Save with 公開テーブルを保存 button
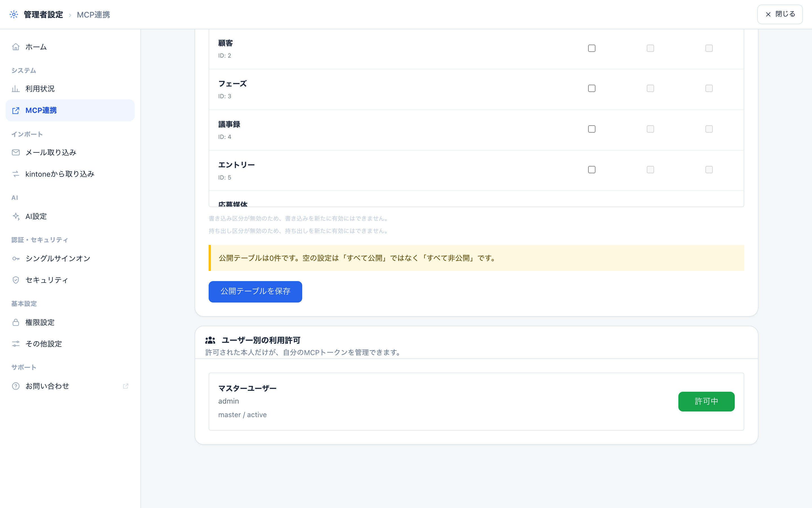This screenshot has width=812, height=508. click(255, 291)
